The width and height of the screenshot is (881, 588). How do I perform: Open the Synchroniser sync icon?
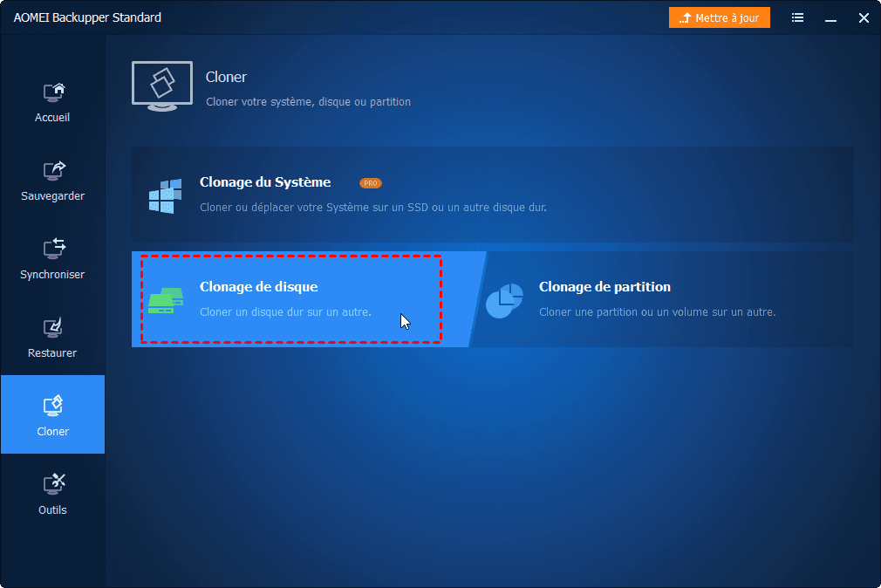[x=53, y=250]
